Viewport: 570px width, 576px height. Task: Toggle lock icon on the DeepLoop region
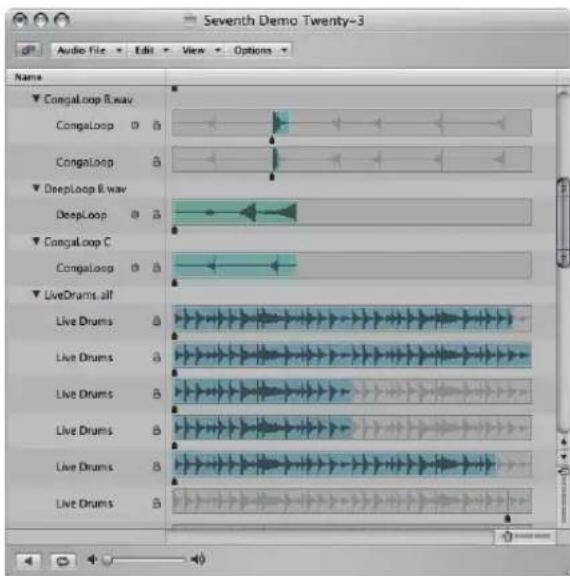pyautogui.click(x=157, y=214)
